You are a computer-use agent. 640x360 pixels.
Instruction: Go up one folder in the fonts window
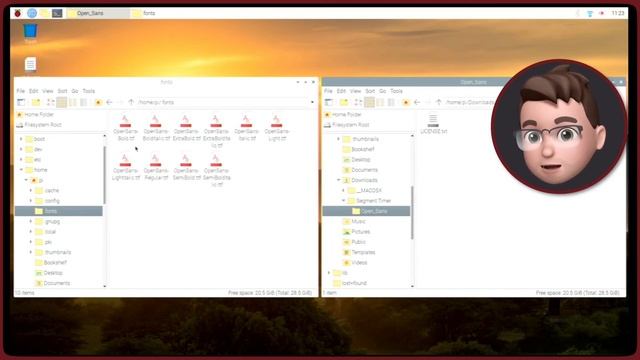coord(131,102)
